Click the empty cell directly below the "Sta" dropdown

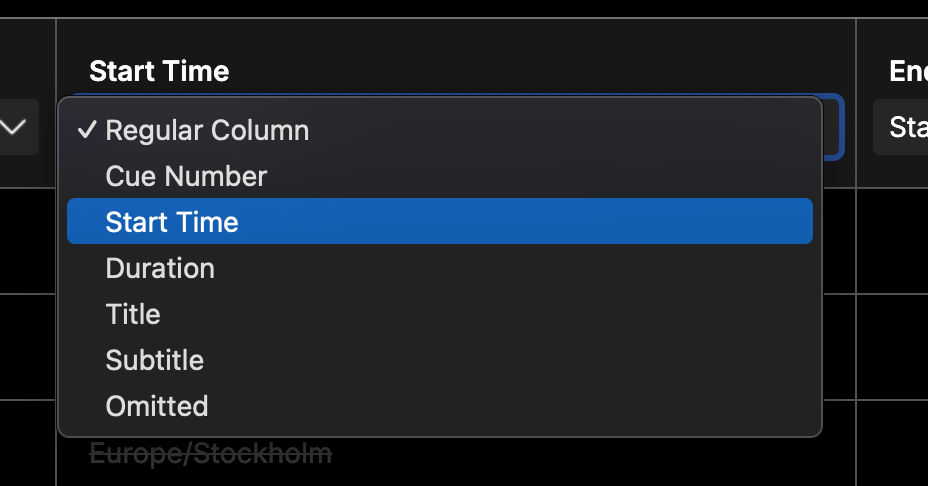tap(892, 240)
